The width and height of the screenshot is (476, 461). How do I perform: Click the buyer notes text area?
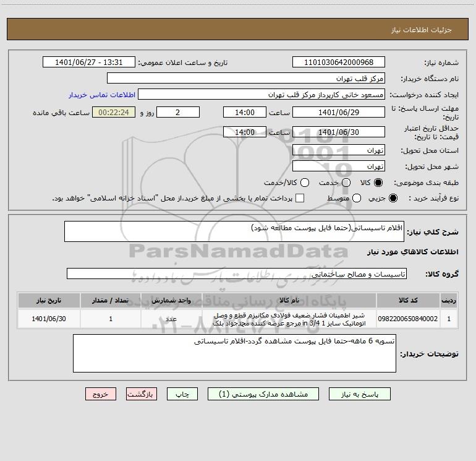point(234,353)
